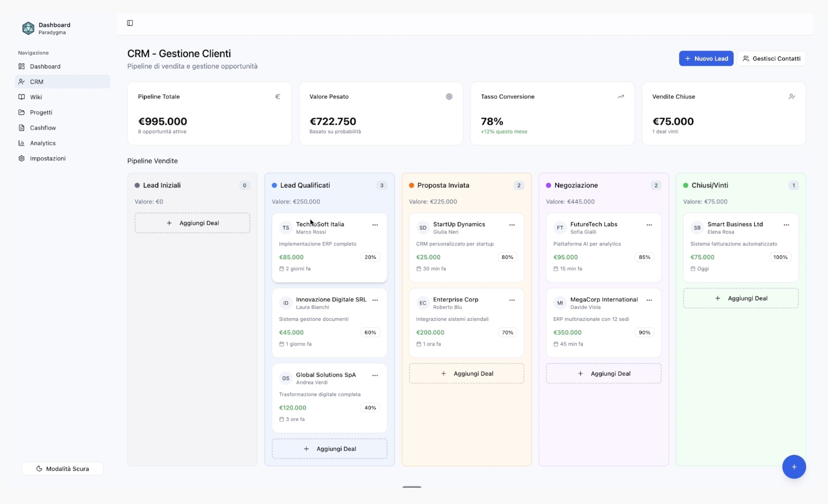Click the Gestisci Contatti button

click(x=771, y=59)
